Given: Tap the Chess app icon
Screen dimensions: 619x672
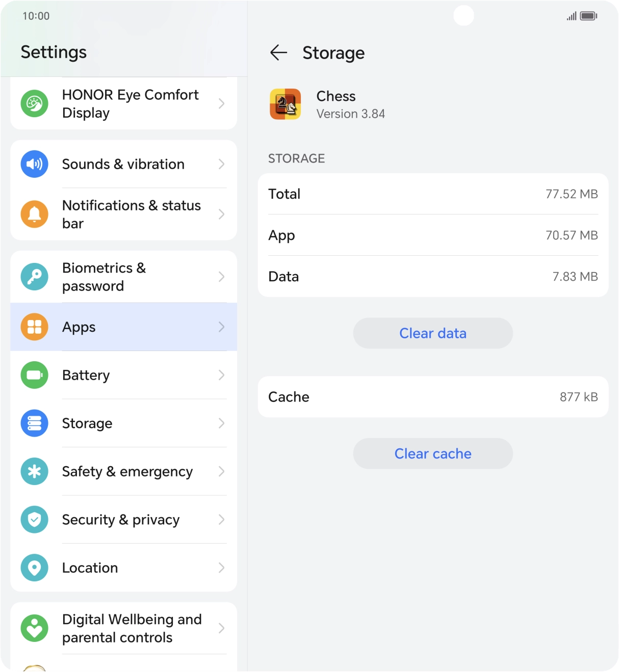Looking at the screenshot, I should tap(285, 104).
